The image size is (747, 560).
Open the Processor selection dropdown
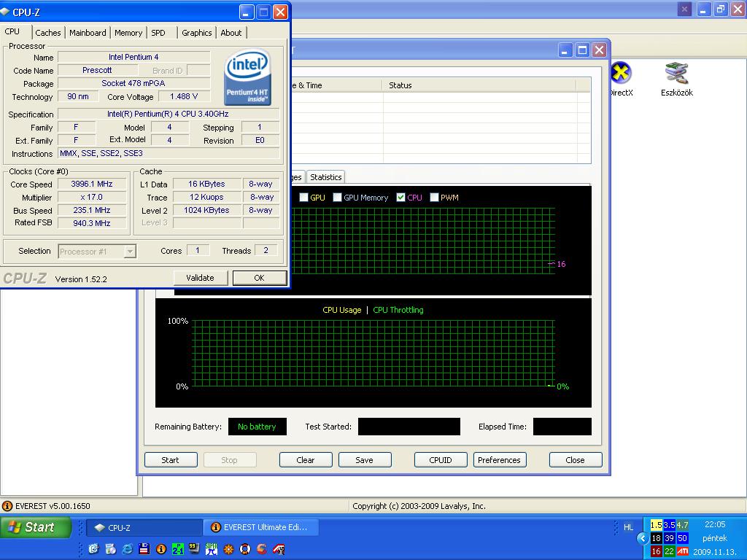130,252
